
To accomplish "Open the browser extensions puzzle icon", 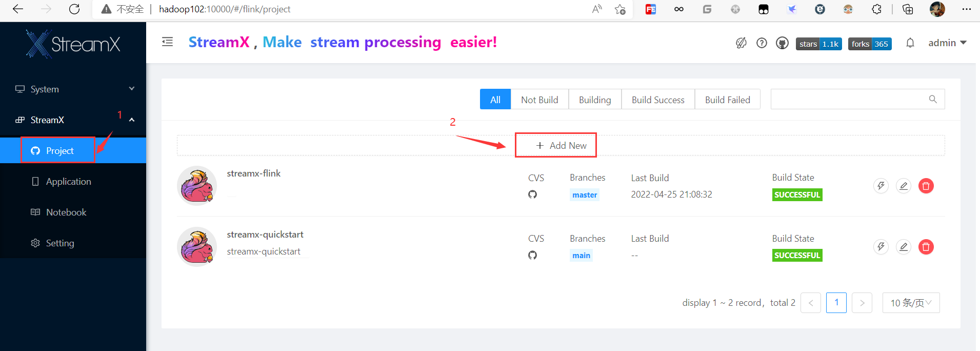I will [x=876, y=9].
